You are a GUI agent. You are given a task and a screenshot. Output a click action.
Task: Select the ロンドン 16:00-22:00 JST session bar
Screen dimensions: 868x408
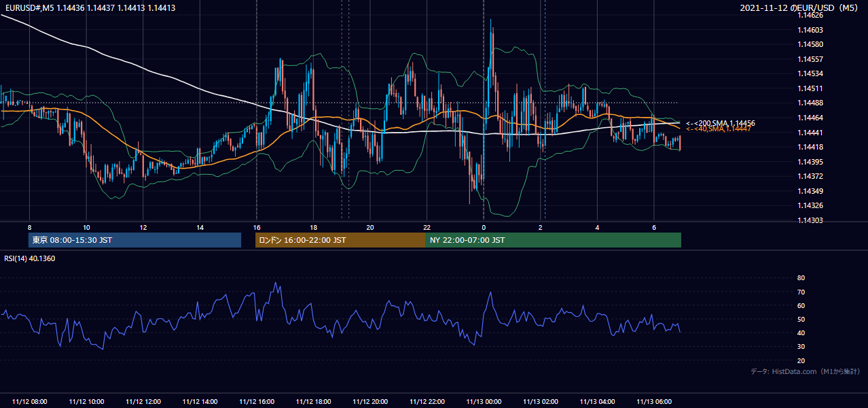tap(340, 240)
